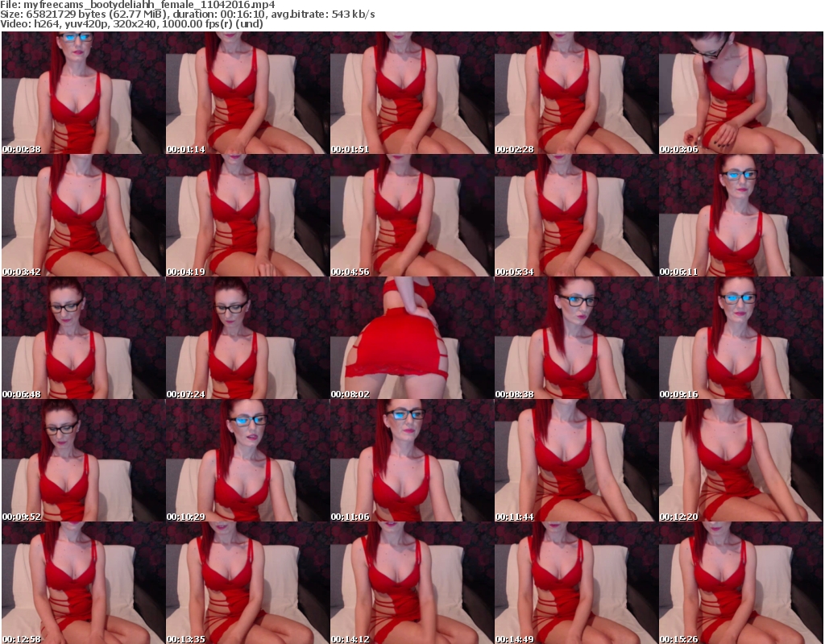Choose the frame at 00:09:16

click(x=741, y=338)
